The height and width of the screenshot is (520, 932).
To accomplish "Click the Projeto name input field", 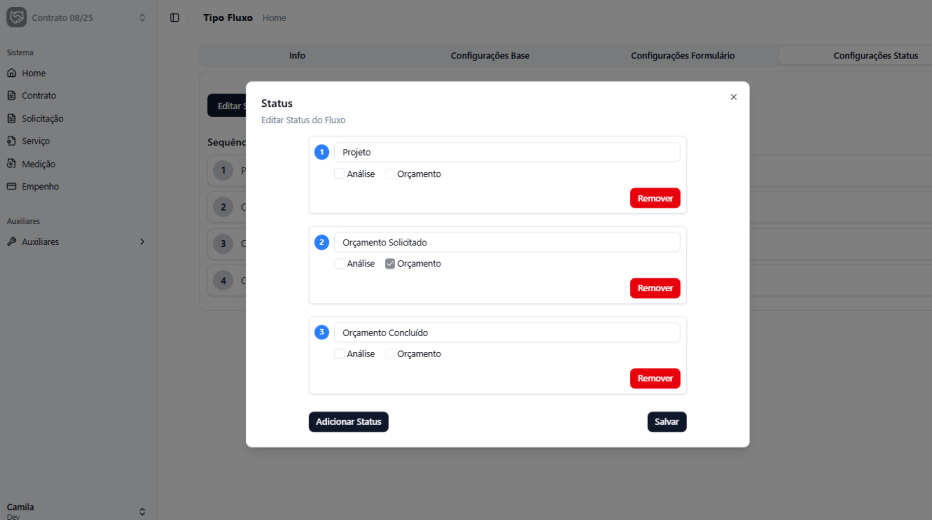I will tap(507, 152).
